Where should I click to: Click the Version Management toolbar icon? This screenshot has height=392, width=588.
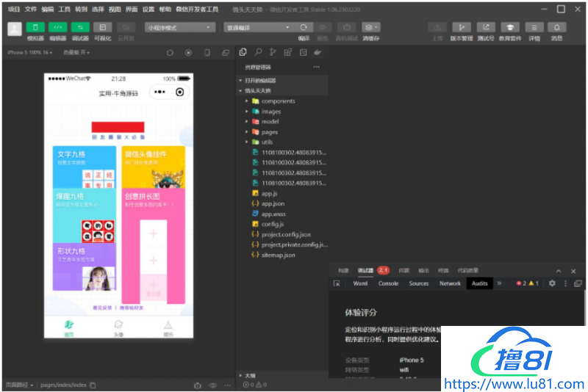pos(462,27)
